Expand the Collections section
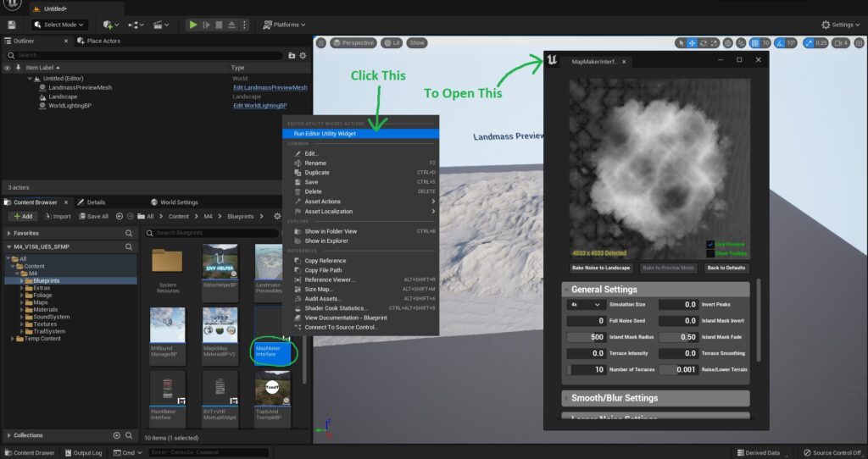Screen dimensions: 868x459 (8, 435)
